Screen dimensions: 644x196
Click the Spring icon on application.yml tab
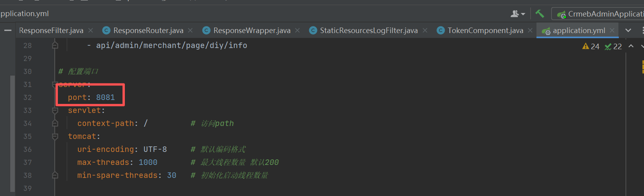(546, 31)
